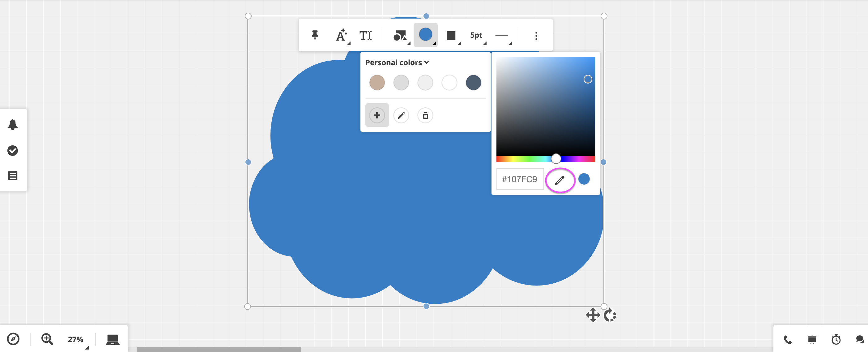Pick the very light gray color swatch
868x352 pixels.
425,83
